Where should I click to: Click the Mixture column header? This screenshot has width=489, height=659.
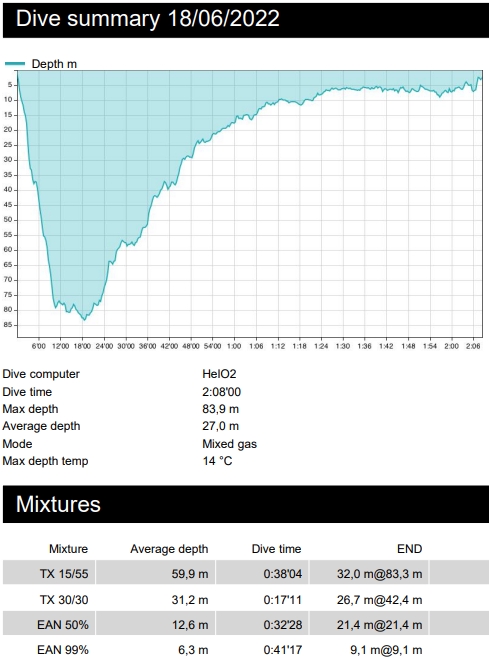point(68,549)
